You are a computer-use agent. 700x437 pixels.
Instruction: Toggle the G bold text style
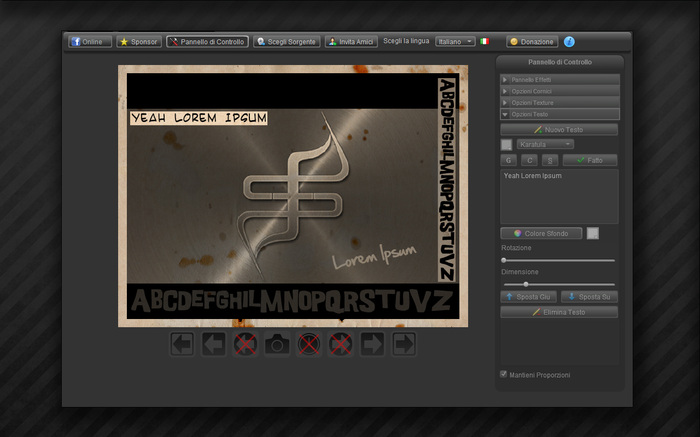[509, 160]
